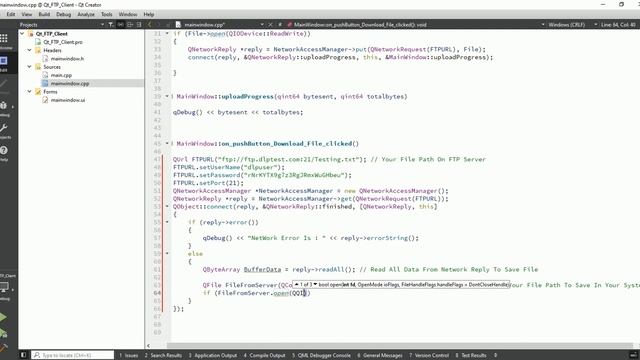Open the Version Control pane
Screen dimensions: 640x360
point(429,356)
